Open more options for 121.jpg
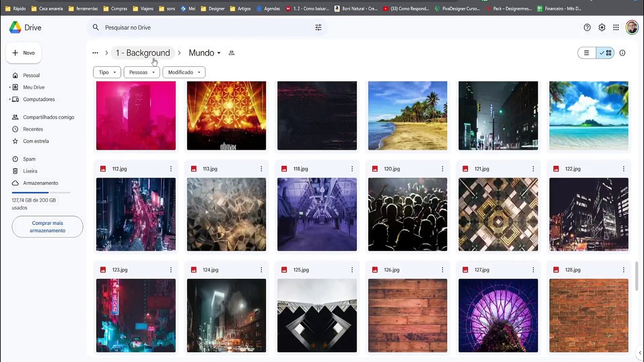The height and width of the screenshot is (362, 644). 533,169
